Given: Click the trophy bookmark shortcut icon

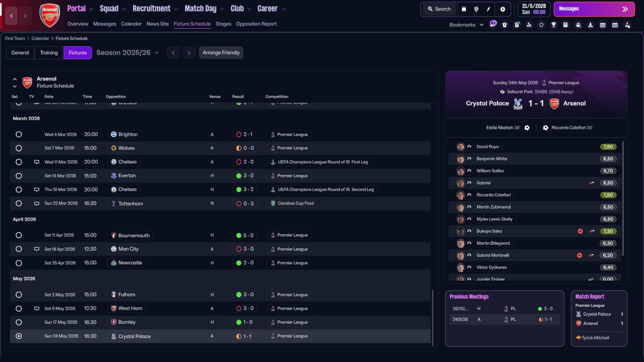Looking at the screenshot, I should [x=553, y=25].
